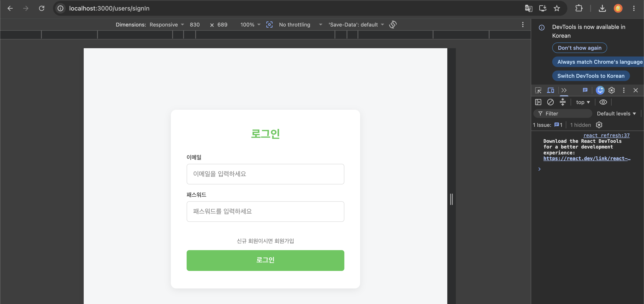Go back to the previous page

10,8
